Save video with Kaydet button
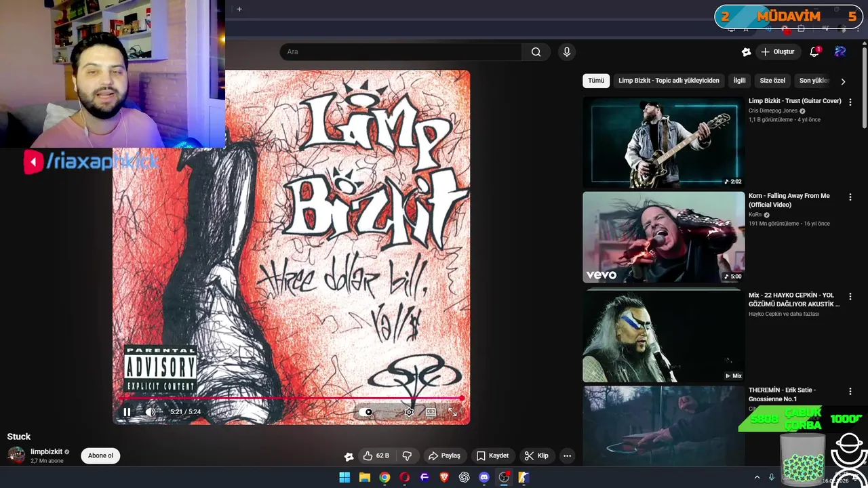Viewport: 868px width, 488px height. (x=492, y=455)
